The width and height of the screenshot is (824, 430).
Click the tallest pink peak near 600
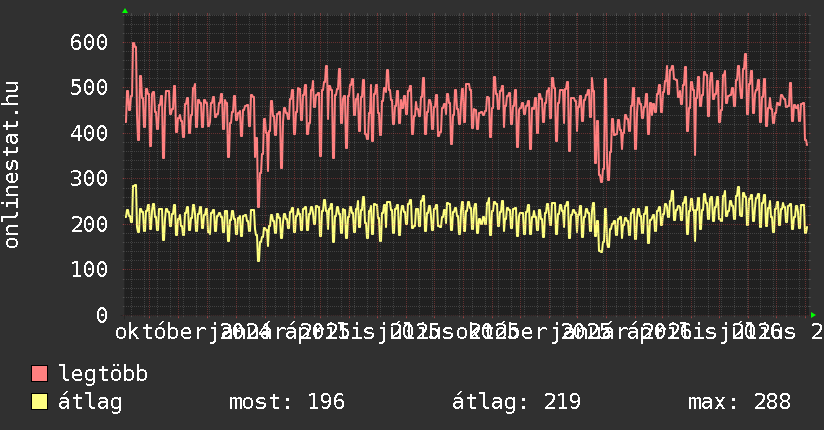click(x=134, y=45)
